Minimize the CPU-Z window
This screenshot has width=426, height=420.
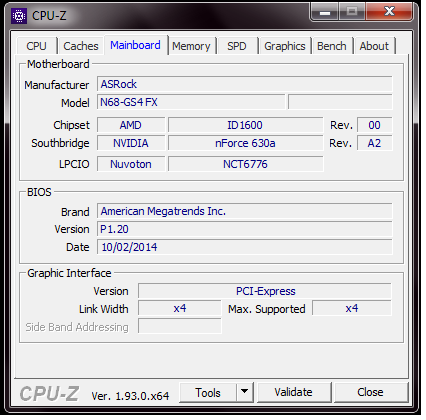(x=325, y=12)
